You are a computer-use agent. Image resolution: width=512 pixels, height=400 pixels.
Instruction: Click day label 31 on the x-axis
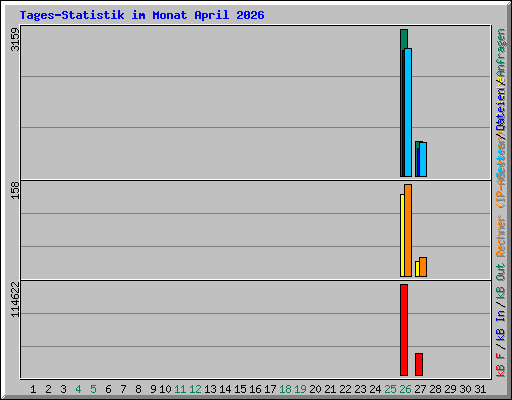point(480,389)
